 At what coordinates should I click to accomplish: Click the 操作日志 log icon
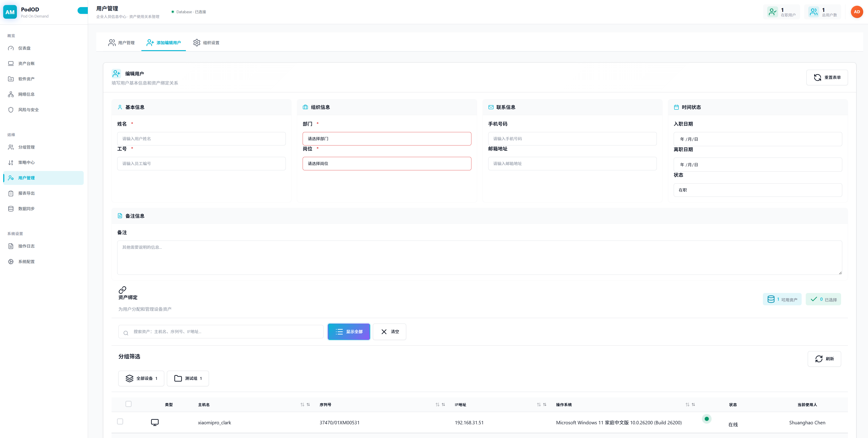(x=11, y=246)
